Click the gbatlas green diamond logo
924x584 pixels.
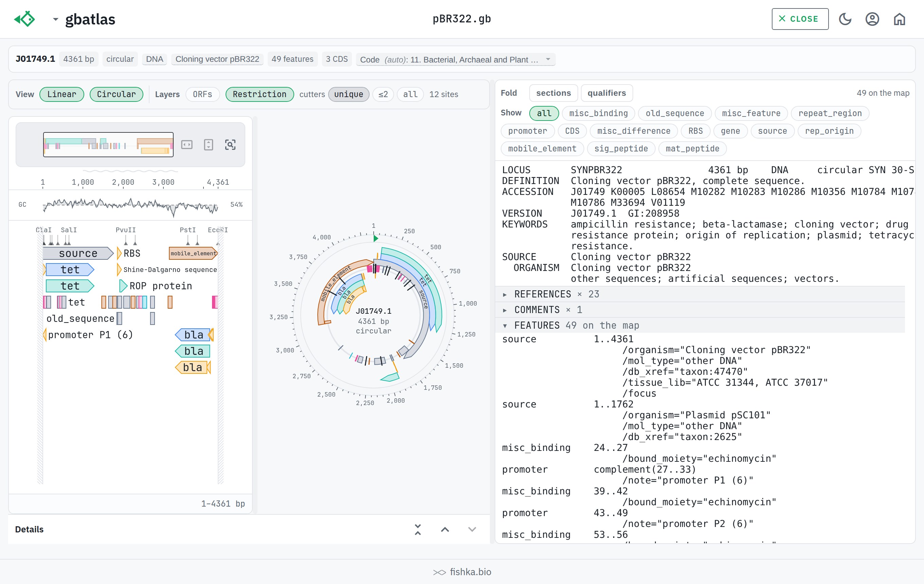coord(24,19)
